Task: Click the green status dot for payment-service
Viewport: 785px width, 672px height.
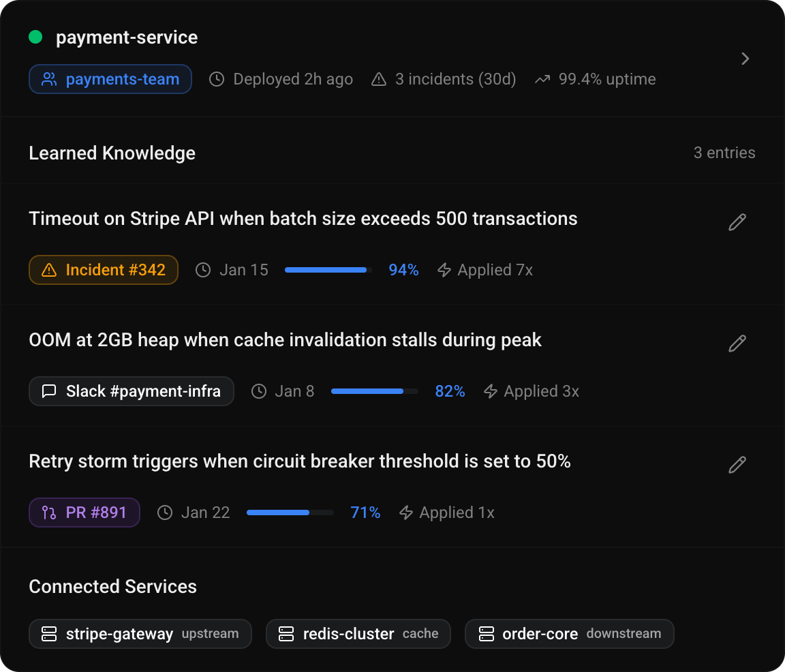Action: pyautogui.click(x=35, y=37)
